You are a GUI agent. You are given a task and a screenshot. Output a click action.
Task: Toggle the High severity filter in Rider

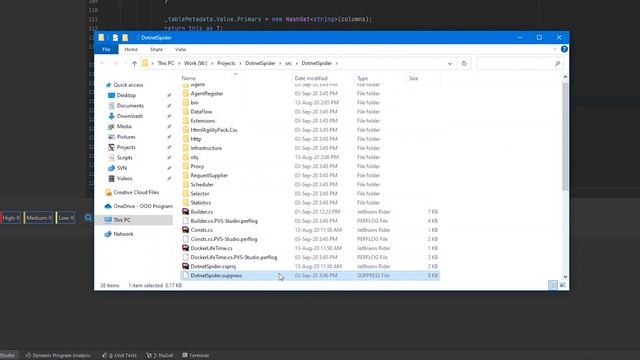[11, 218]
